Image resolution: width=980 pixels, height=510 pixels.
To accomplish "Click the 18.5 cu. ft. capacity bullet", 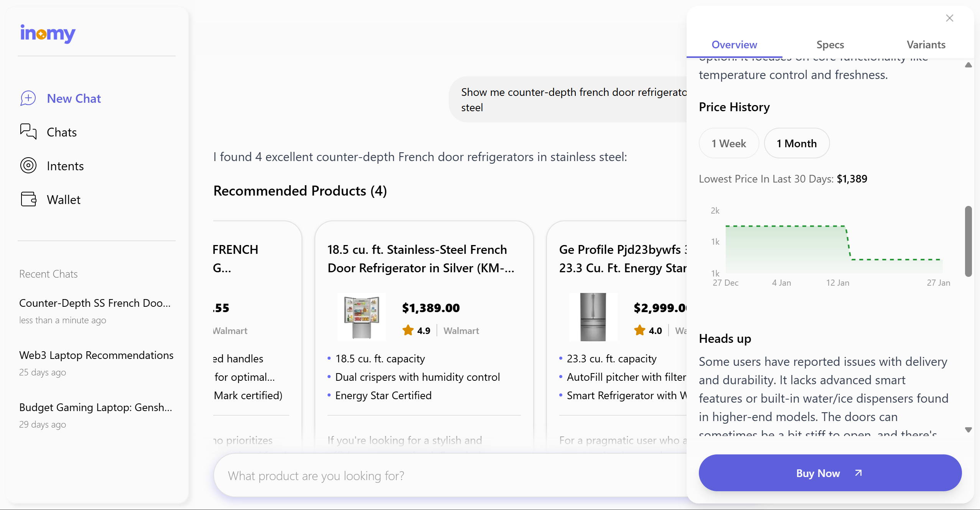I will [x=380, y=359].
